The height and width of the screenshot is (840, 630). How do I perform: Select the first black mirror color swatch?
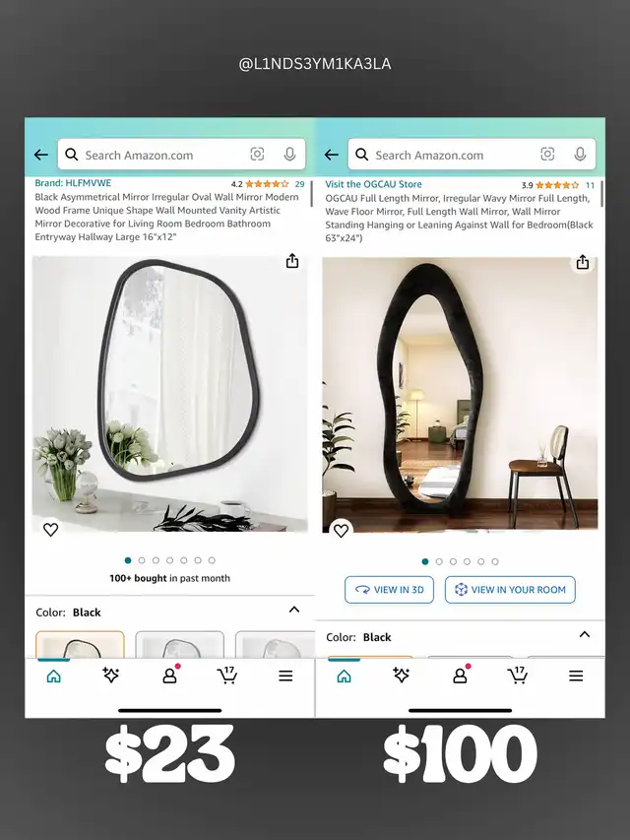[80, 644]
